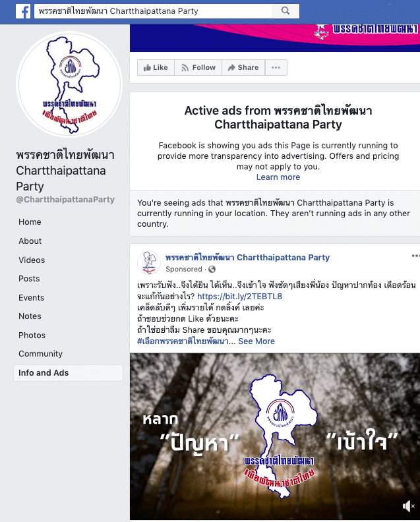Open the sponsored post's three-dot options menu
420x522 pixels.
pyautogui.click(x=415, y=256)
